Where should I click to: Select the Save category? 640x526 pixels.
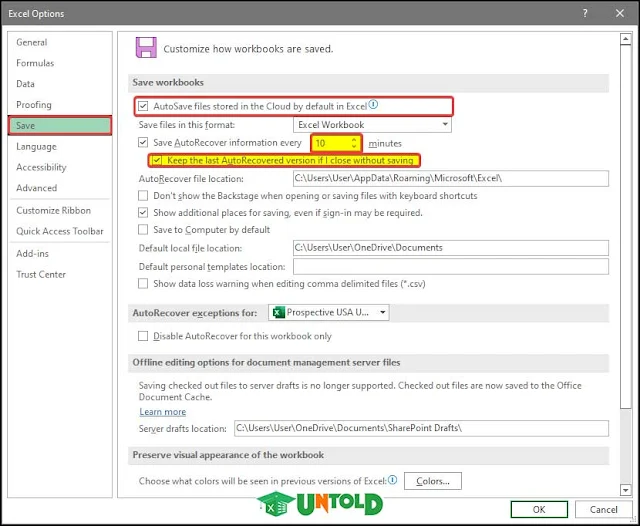pos(60,126)
